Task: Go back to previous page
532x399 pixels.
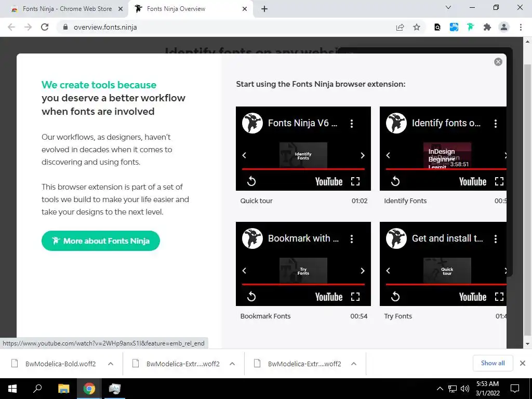Action: (x=11, y=27)
